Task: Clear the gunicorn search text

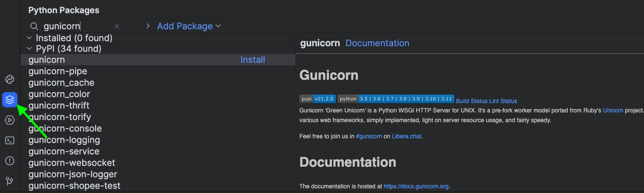Action: pos(117,26)
